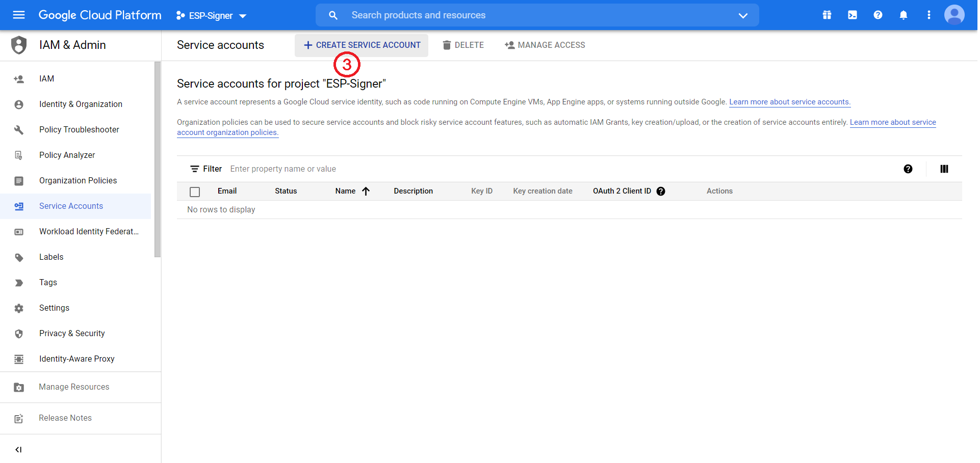Click the Organization Policies list icon
The image size is (980, 463).
point(19,181)
